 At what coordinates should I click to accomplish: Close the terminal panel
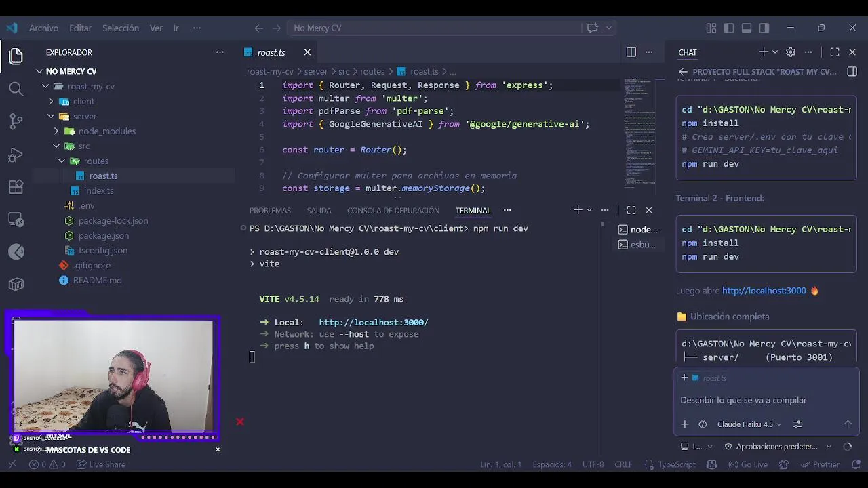tap(649, 210)
